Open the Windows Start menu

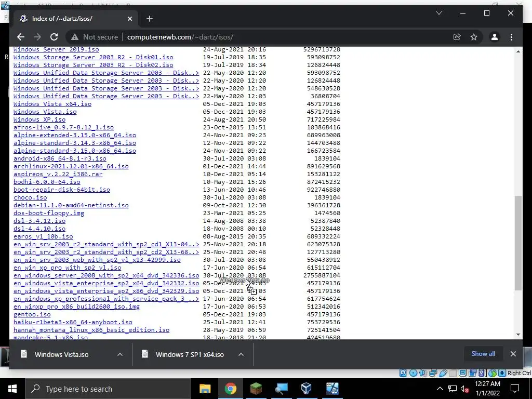tap(12, 389)
